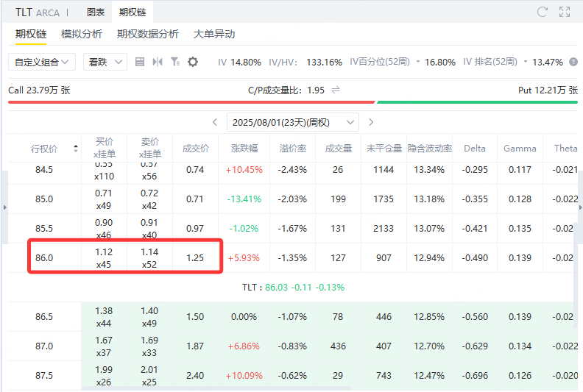Select the 85.5 strike row
Viewport: 583px width, 392px height.
[292, 229]
